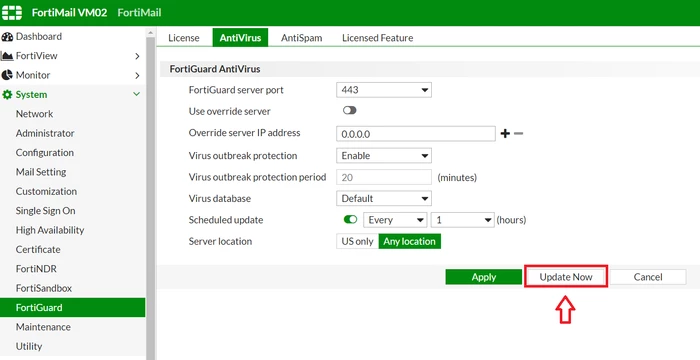The width and height of the screenshot is (700, 360).
Task: Open Mail Setting page
Action: [41, 172]
